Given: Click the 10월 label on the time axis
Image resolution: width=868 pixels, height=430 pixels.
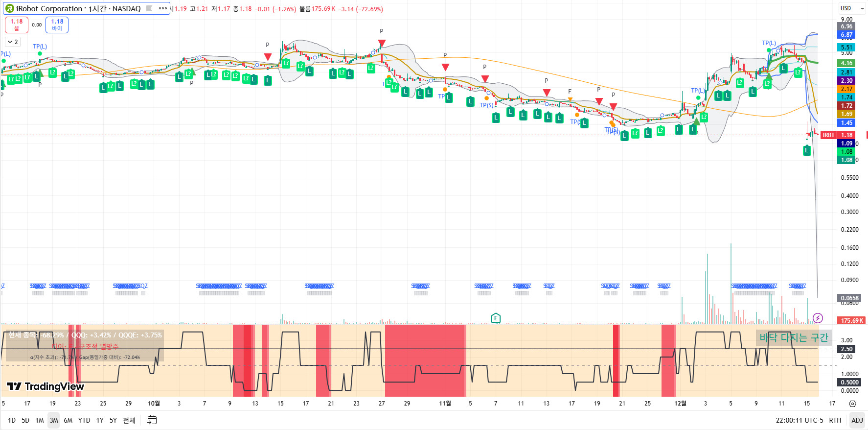Looking at the screenshot, I should click(x=154, y=404).
